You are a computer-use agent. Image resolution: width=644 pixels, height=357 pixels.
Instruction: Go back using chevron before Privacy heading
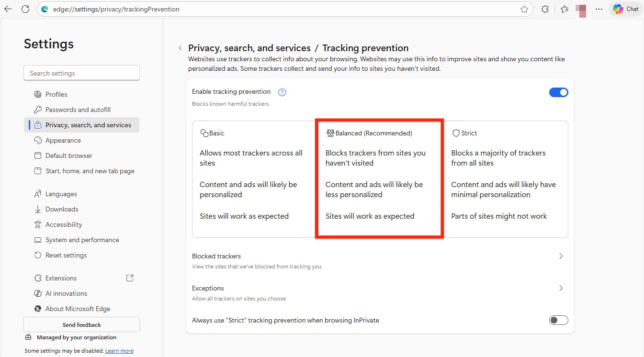pos(180,48)
